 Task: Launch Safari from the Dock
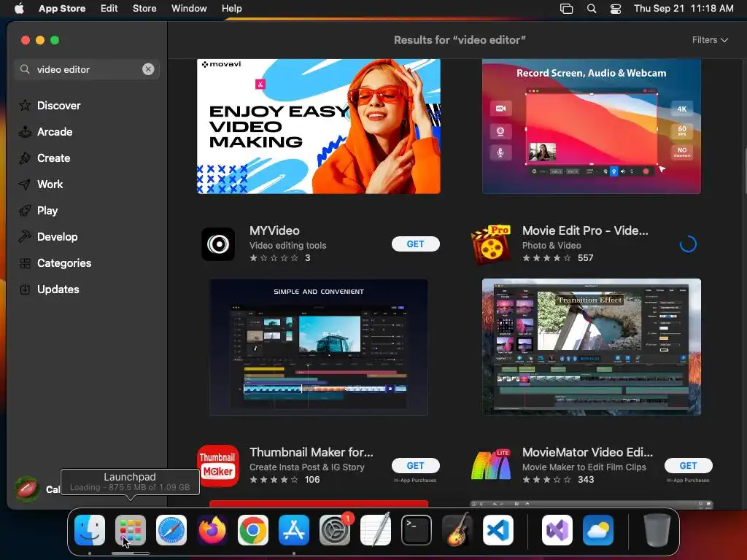171,530
